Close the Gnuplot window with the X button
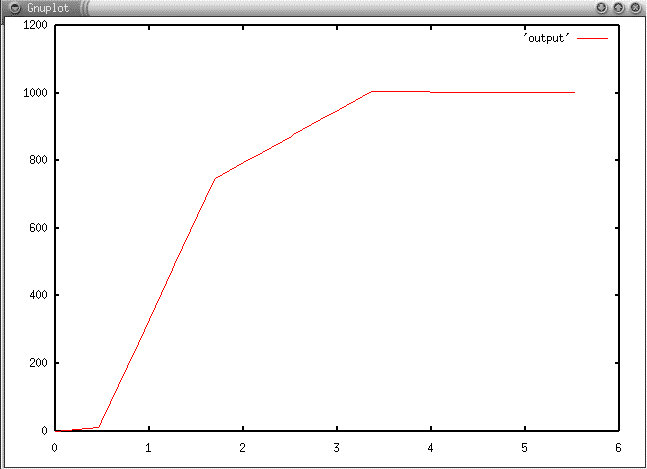 click(635, 8)
